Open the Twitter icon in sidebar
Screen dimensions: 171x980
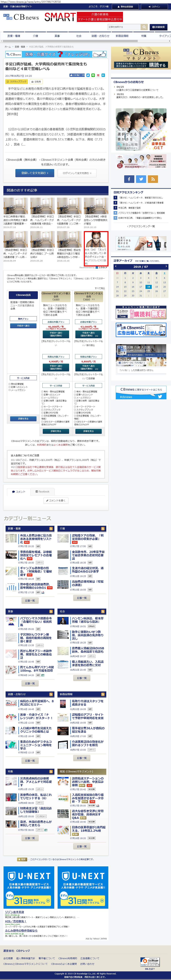pyautogui.click(x=141, y=179)
